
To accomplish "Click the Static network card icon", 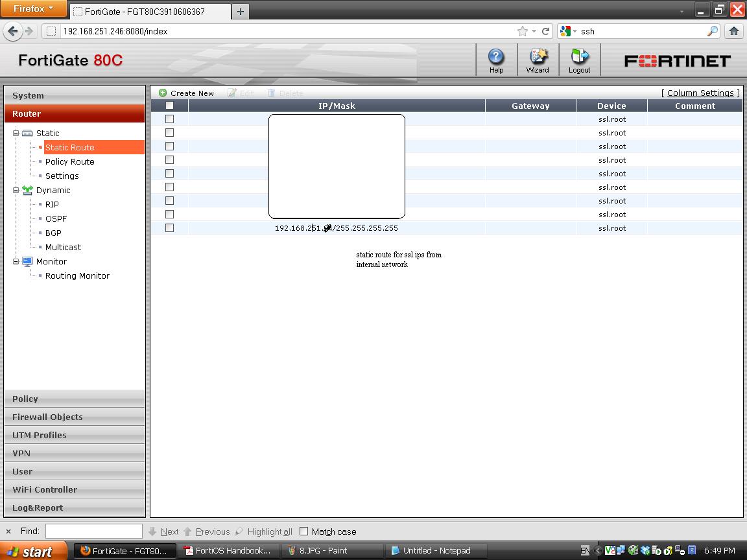I will (27, 133).
